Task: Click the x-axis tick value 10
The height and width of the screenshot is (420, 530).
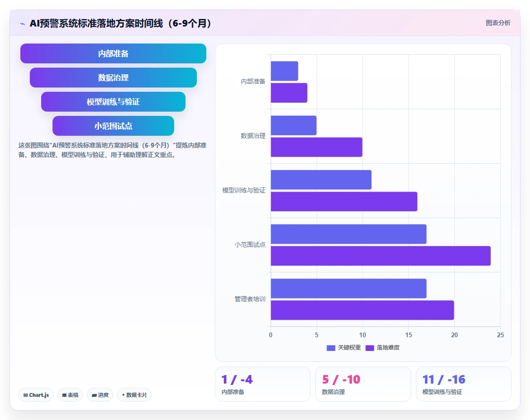Action: [x=362, y=335]
